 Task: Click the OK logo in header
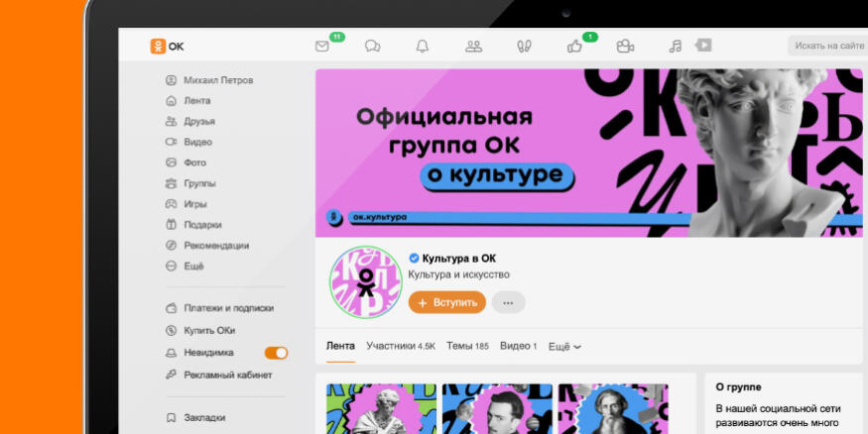click(x=167, y=47)
